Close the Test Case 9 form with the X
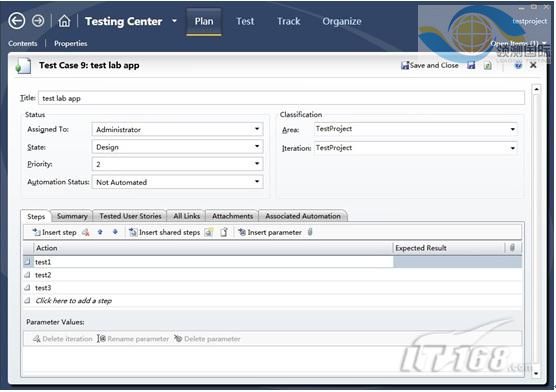556x392 pixels. pyautogui.click(x=533, y=65)
